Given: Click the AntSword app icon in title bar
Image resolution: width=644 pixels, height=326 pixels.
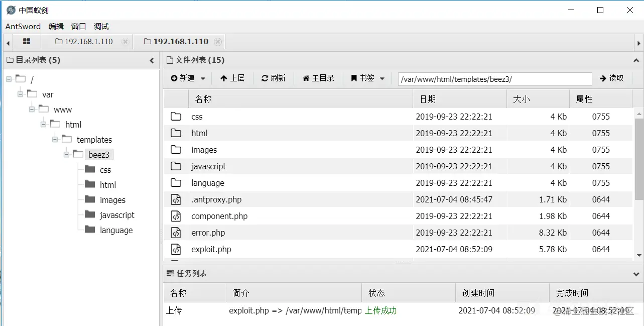Looking at the screenshot, I should click(x=11, y=10).
